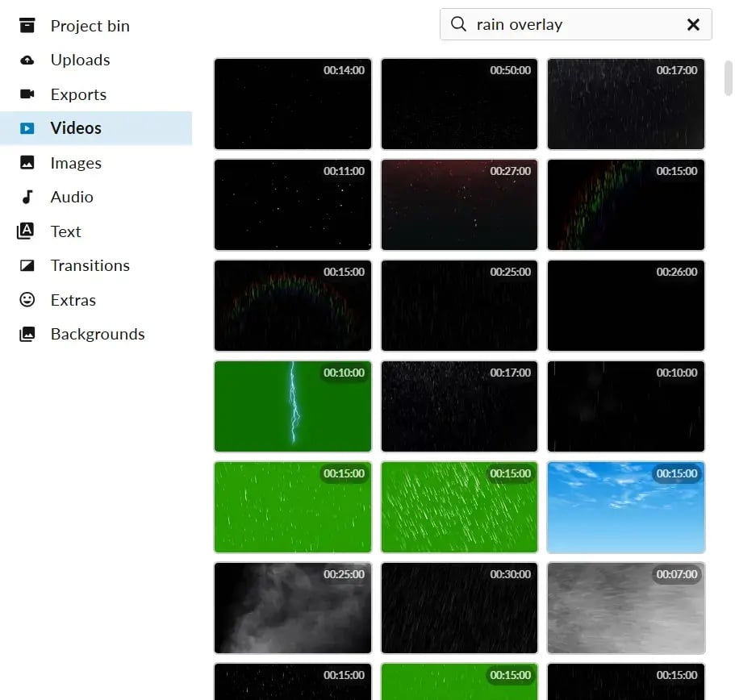The width and height of the screenshot is (735, 700).
Task: Open the Project bin label
Action: coord(90,26)
